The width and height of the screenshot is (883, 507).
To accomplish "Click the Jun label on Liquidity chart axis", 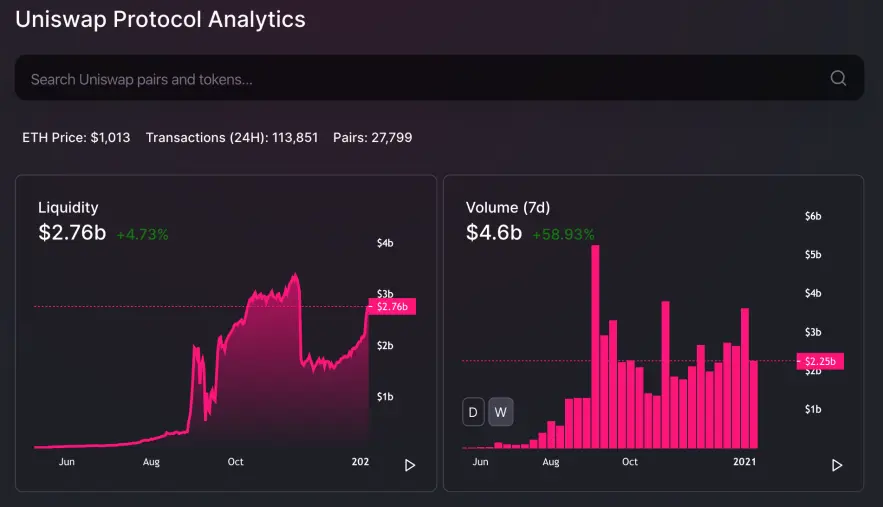I will tap(66, 461).
